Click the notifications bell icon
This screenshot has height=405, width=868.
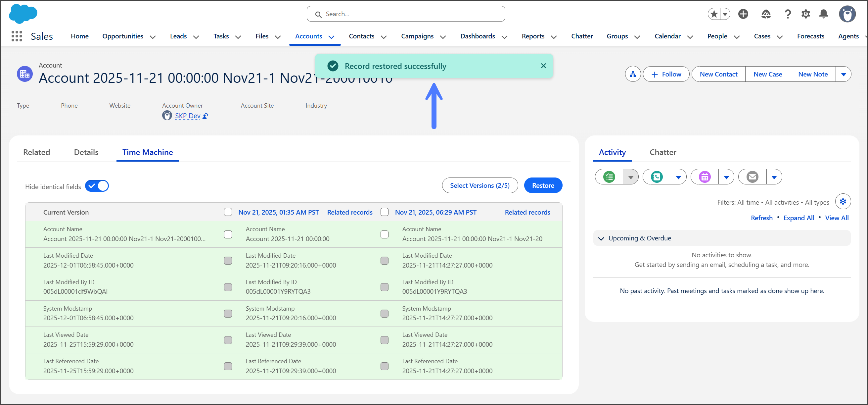824,14
